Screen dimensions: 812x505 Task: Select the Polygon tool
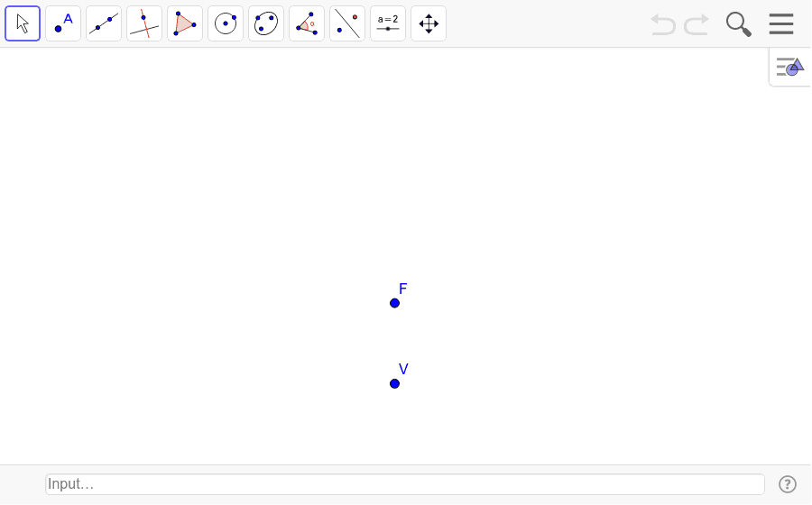[185, 23]
